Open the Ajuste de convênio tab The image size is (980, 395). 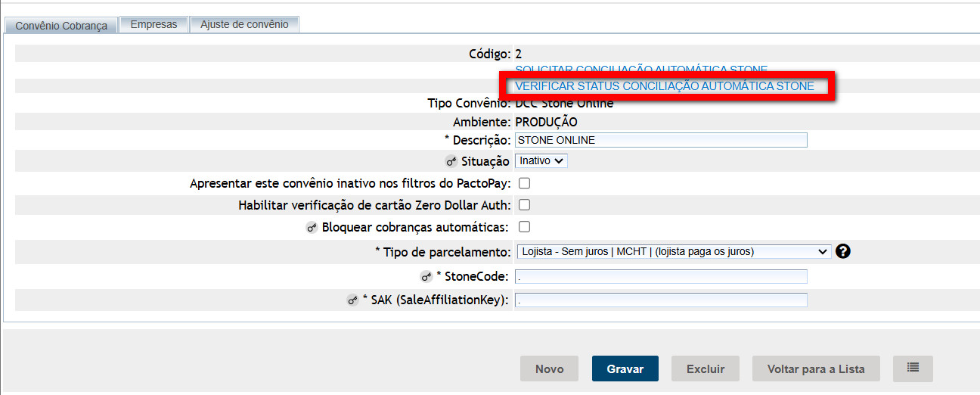[244, 24]
